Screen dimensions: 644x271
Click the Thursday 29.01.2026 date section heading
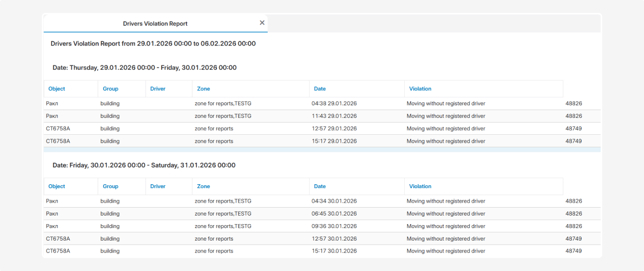[145, 67]
